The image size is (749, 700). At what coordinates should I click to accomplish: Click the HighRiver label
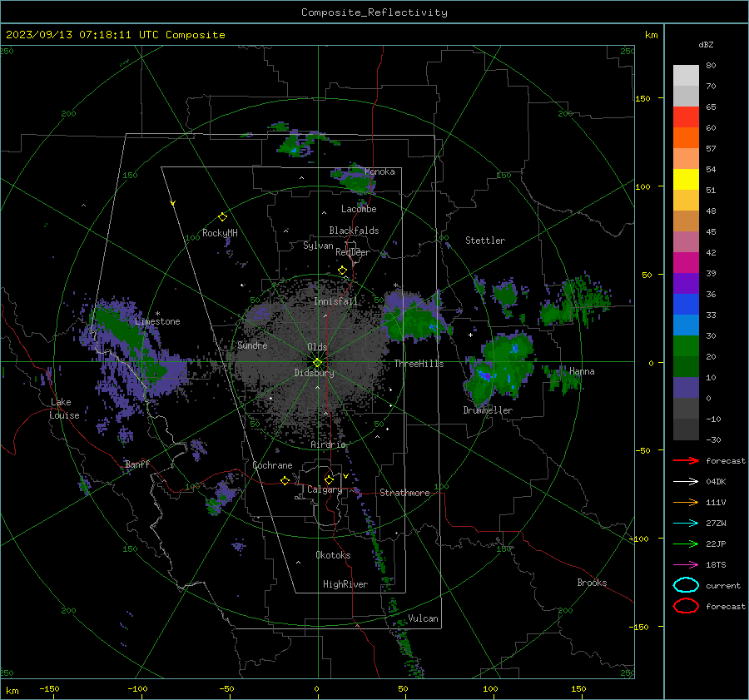pyautogui.click(x=345, y=584)
